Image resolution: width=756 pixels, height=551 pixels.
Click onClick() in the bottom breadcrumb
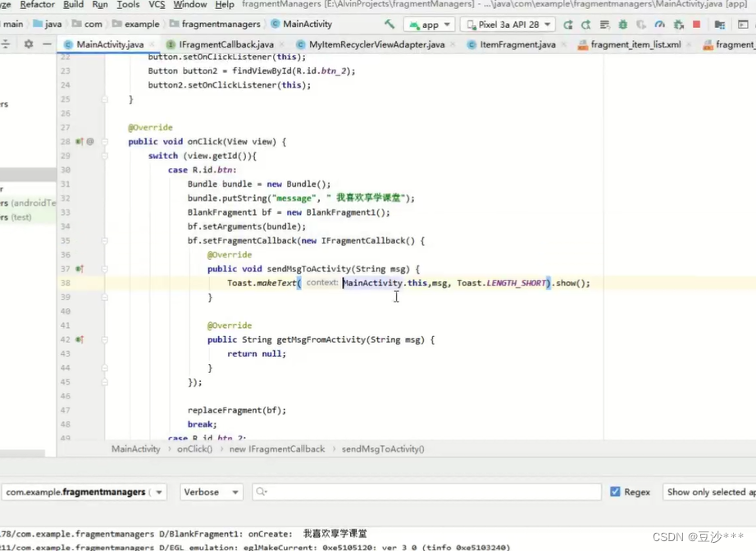point(194,449)
